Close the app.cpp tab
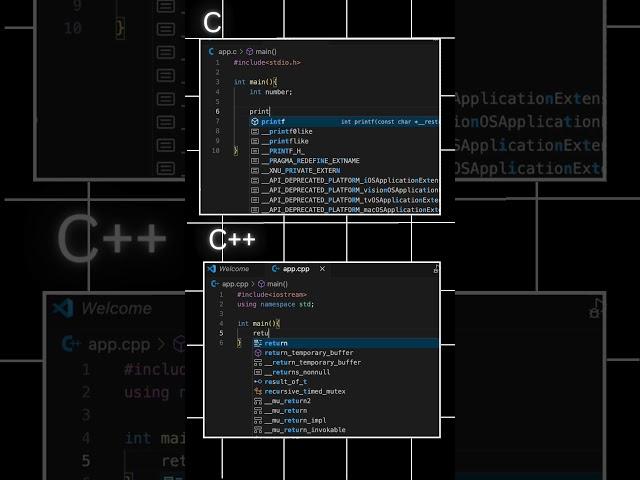The image size is (640, 480). (322, 269)
